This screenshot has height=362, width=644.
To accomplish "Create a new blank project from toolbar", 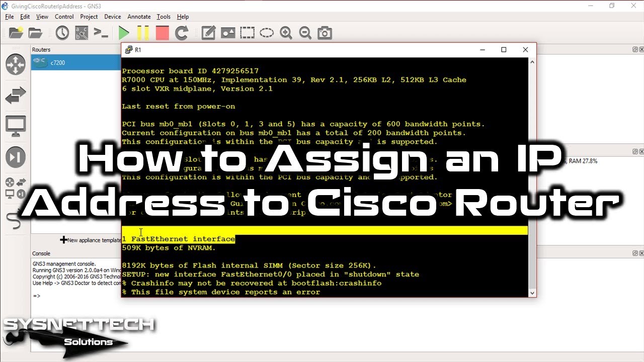I will [16, 33].
